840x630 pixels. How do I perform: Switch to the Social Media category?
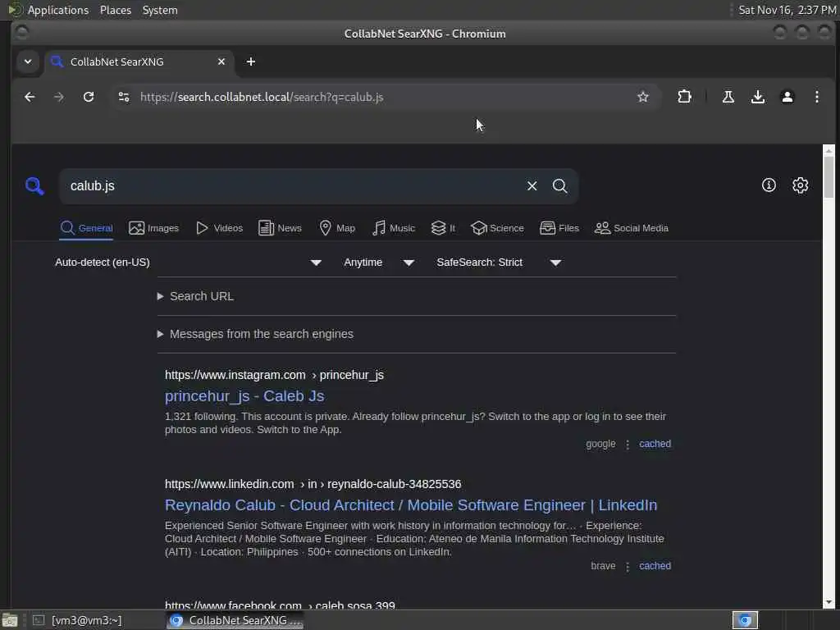[632, 228]
